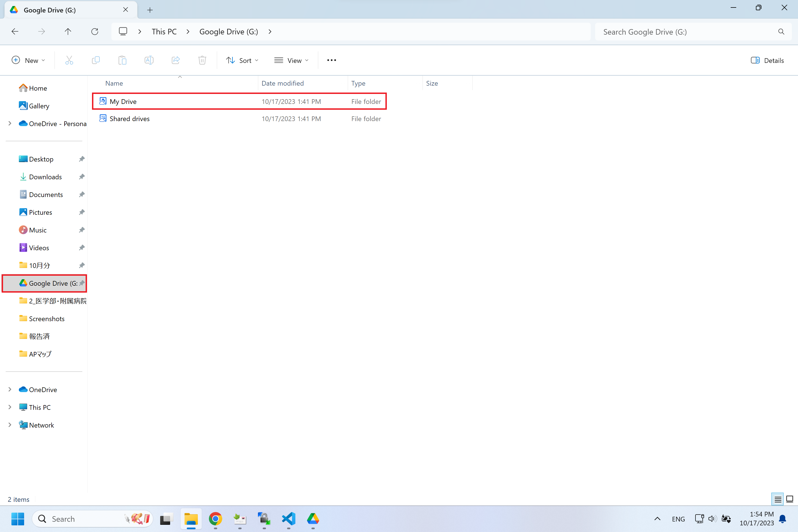Show hidden system tray icons

657,519
